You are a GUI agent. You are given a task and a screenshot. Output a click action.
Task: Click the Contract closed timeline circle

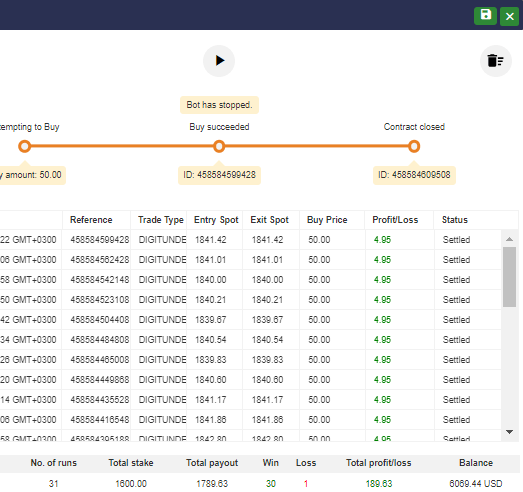point(414,146)
